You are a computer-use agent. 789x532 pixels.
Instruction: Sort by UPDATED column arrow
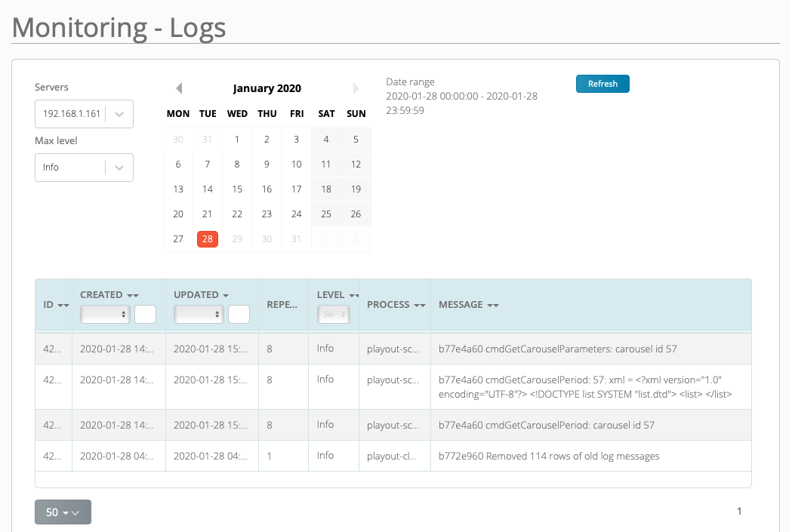pos(226,295)
